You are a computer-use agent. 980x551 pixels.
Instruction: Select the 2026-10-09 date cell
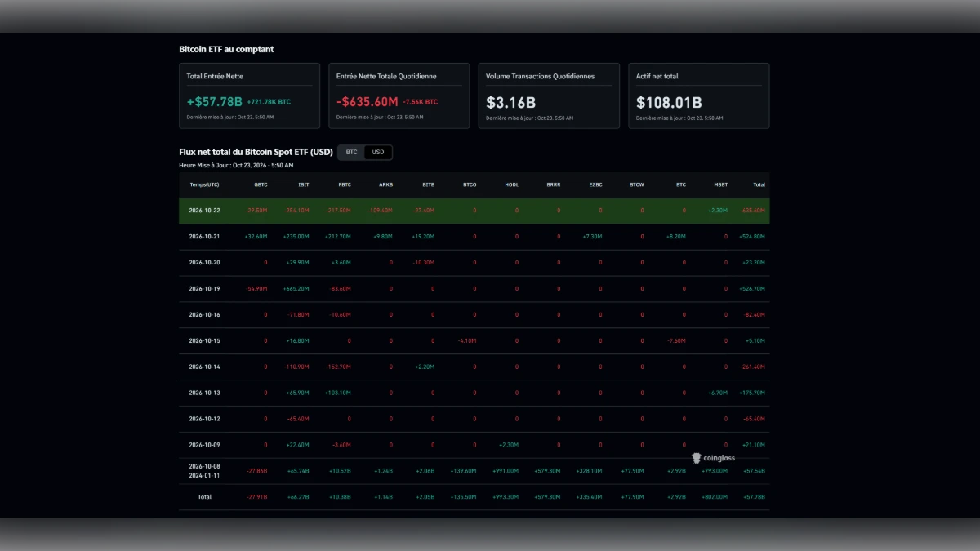click(x=204, y=445)
